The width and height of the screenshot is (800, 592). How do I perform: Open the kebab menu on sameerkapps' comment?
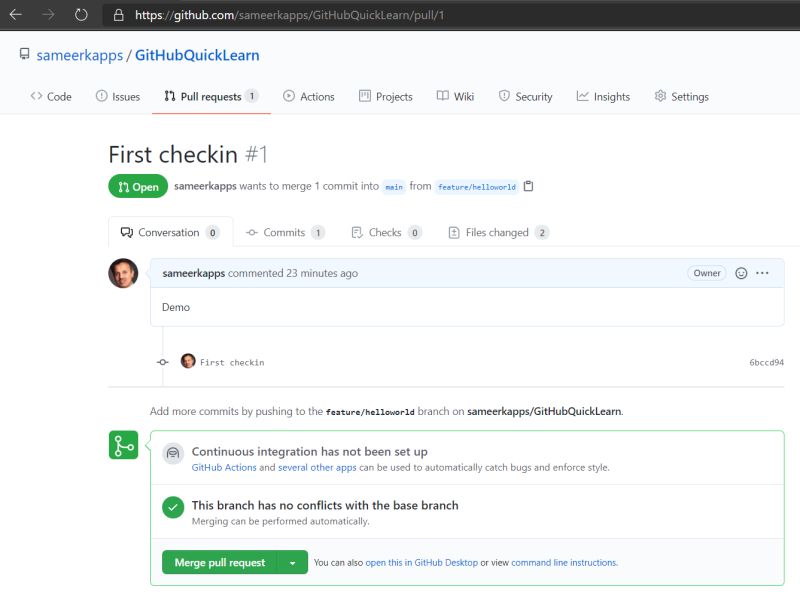tap(761, 272)
